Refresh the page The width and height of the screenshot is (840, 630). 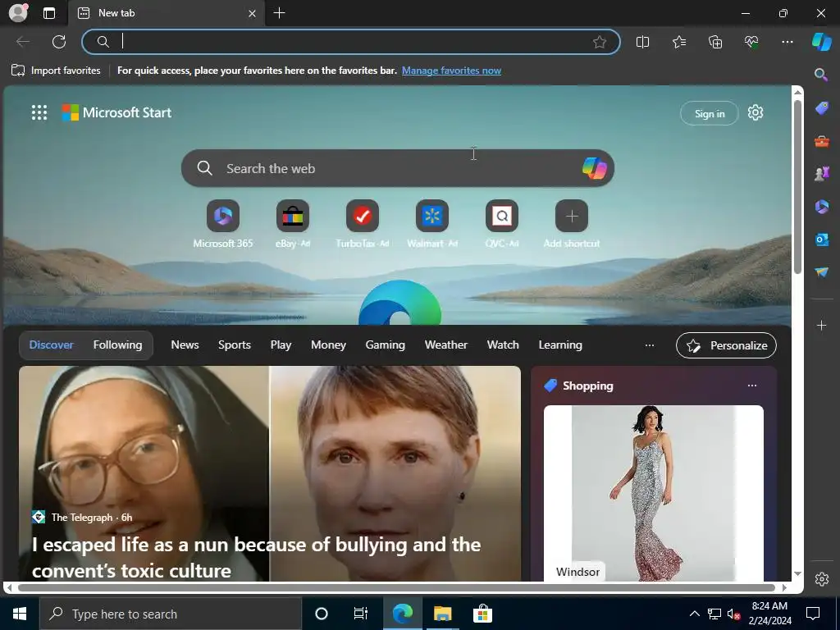[x=59, y=42]
